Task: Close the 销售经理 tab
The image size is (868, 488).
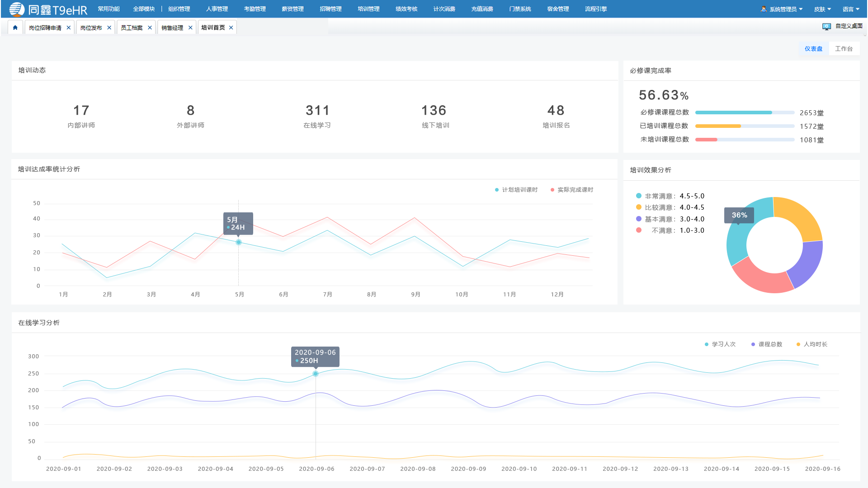Action: point(190,28)
